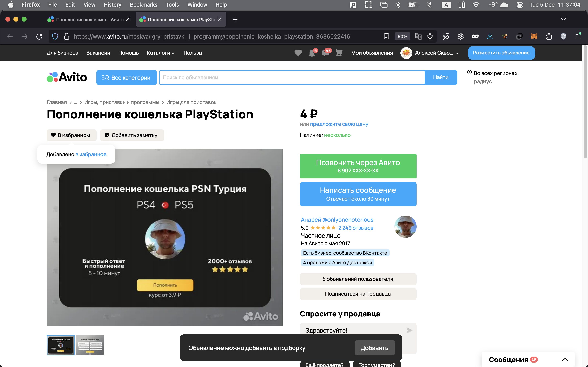Expand the Каталоги dropdown menu
This screenshot has height=367, width=588.
pyautogui.click(x=161, y=53)
